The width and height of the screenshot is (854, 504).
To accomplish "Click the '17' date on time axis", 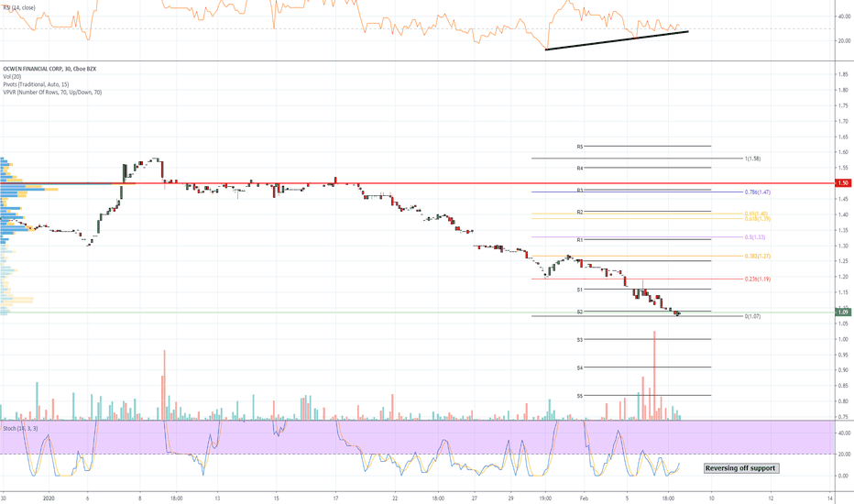I will coord(335,498).
